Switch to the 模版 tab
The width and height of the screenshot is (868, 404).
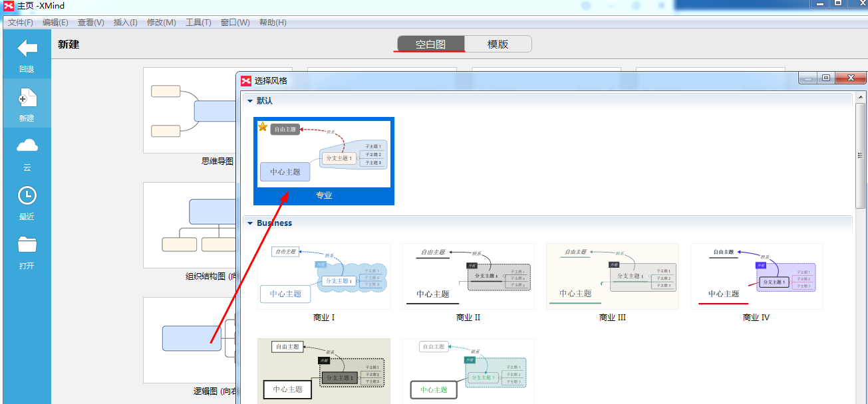(x=498, y=45)
